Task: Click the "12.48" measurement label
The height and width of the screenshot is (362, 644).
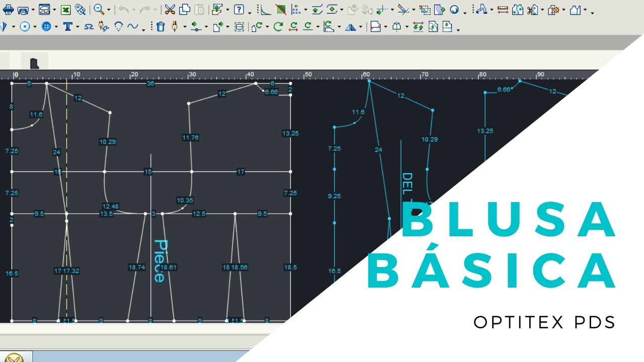Action: point(110,206)
